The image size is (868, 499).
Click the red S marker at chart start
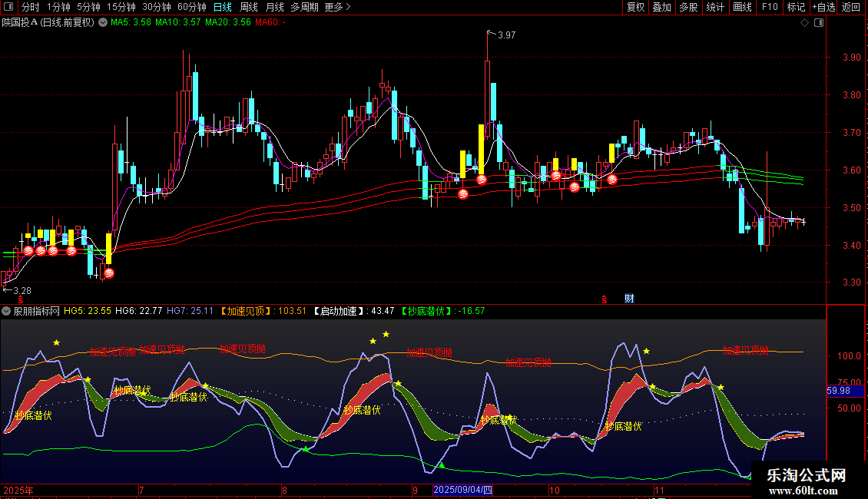[x=21, y=299]
